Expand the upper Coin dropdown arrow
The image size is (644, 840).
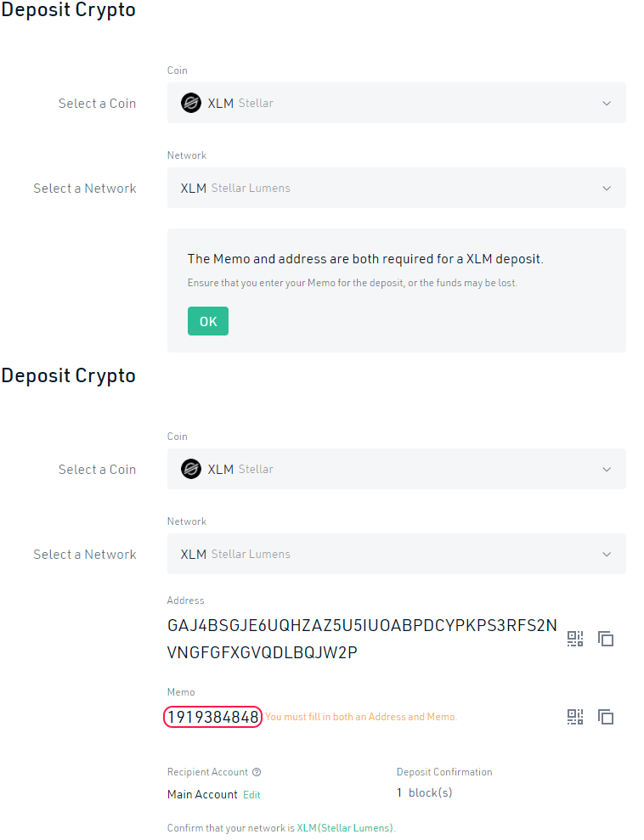click(607, 103)
